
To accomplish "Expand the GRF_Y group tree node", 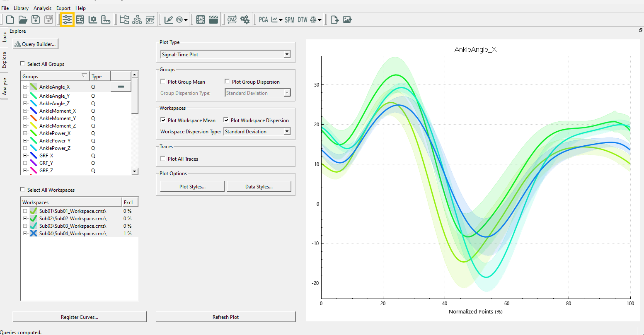I will pos(25,163).
